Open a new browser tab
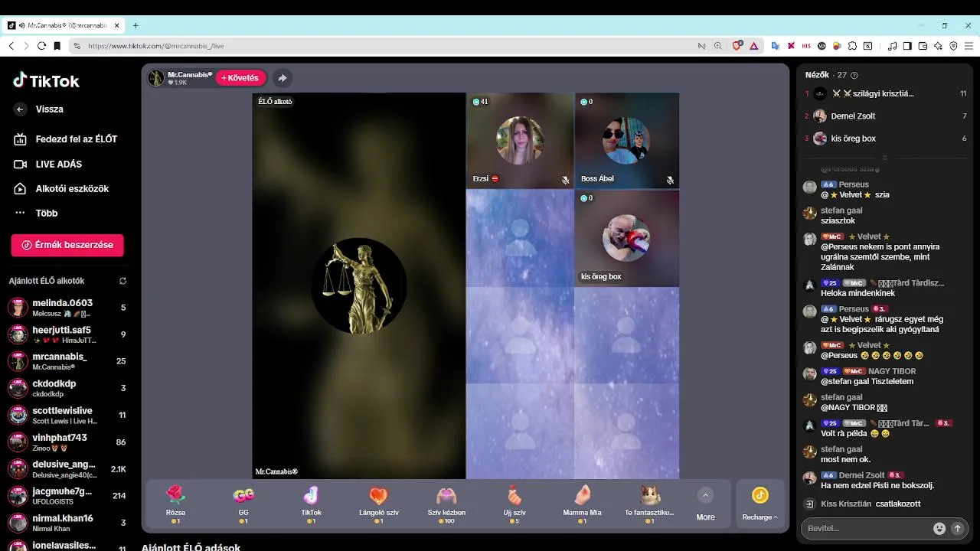 pos(136,25)
